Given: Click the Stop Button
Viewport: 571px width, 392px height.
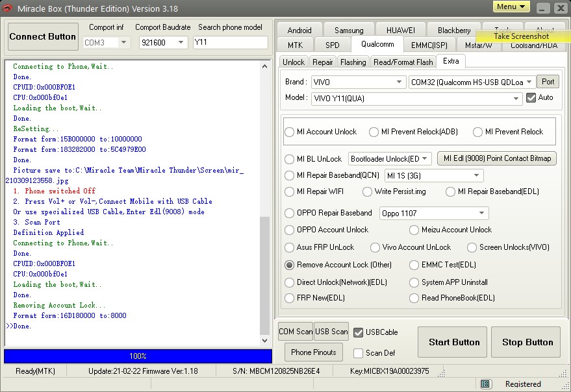Looking at the screenshot, I should click(526, 342).
